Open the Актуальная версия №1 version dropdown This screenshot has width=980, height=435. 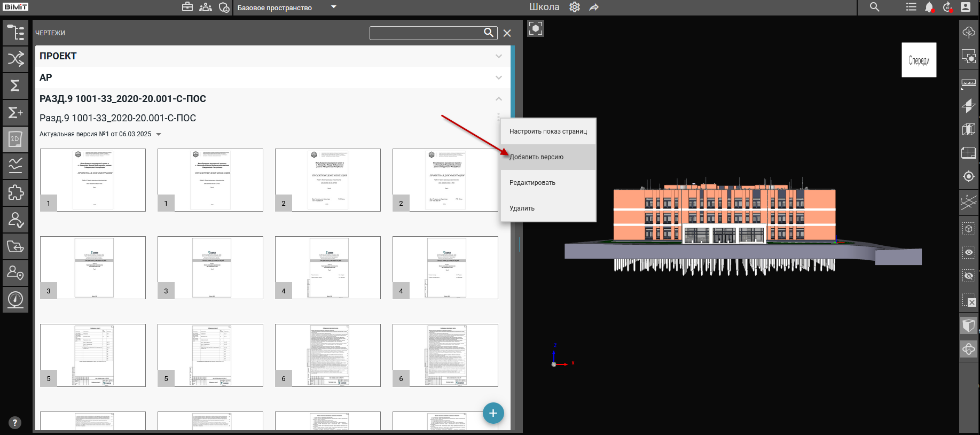click(159, 134)
